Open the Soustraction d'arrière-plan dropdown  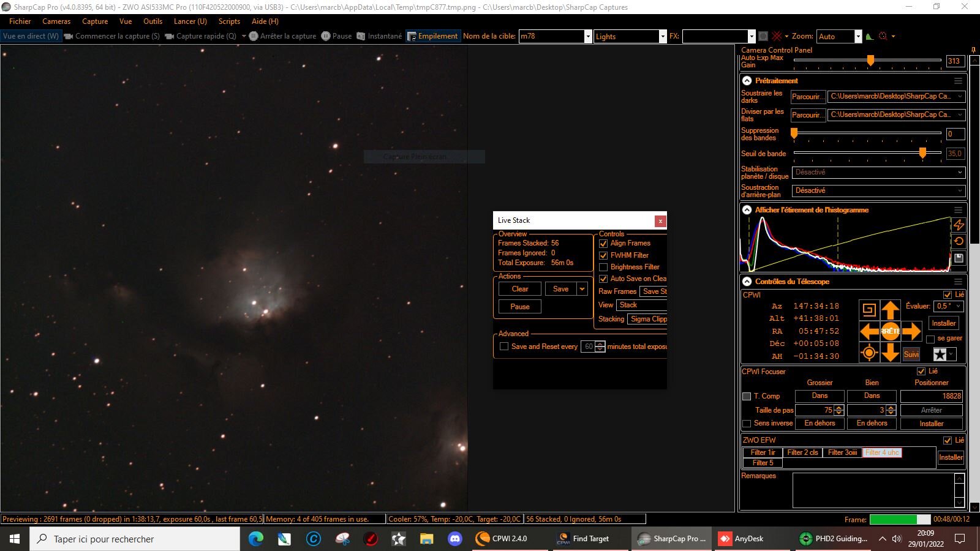click(x=879, y=191)
